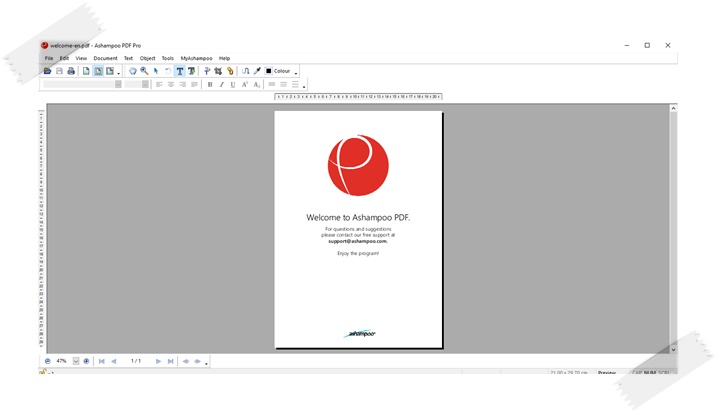Image resolution: width=717 pixels, height=412 pixels.
Task: Open the Edit menu
Action: [x=64, y=58]
